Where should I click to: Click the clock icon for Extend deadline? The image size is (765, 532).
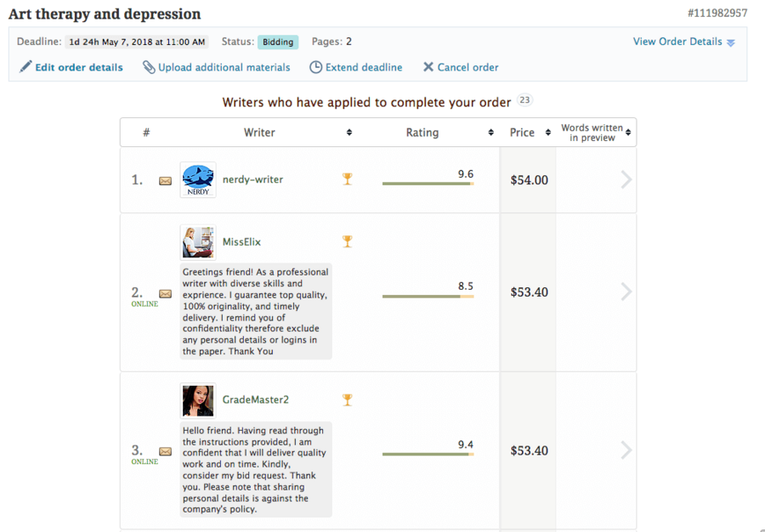pos(315,67)
